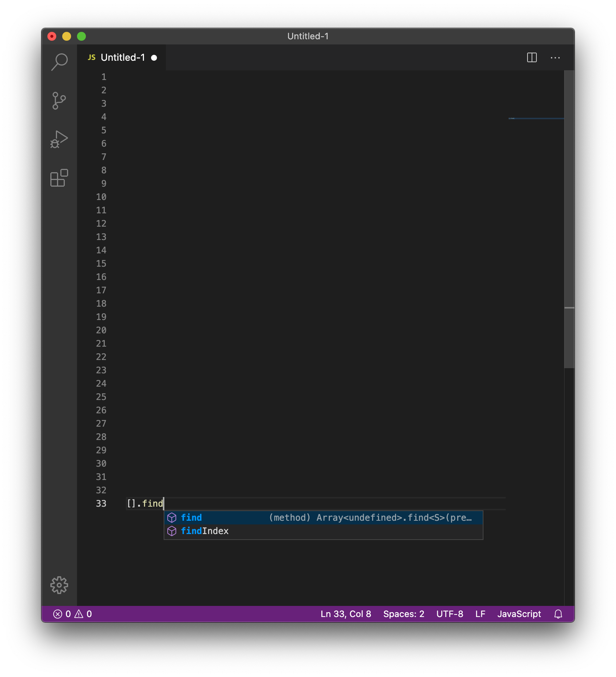Change indentation via Spaces: 2
616x677 pixels.
click(404, 614)
